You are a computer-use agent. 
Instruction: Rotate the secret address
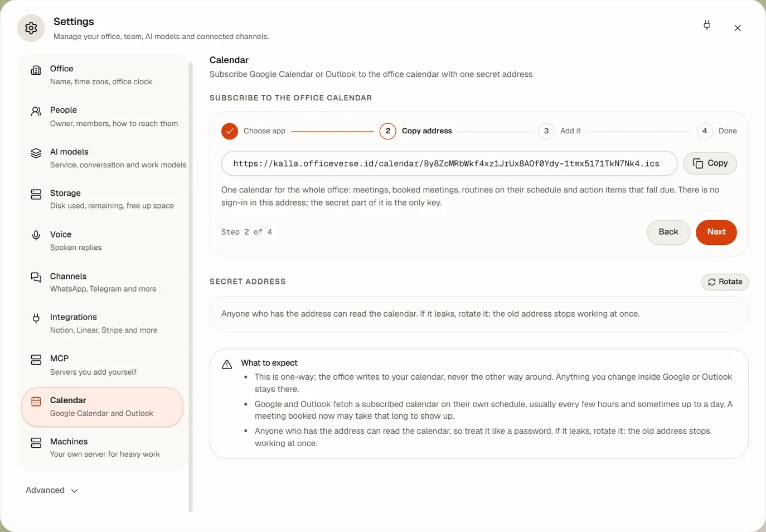click(x=725, y=282)
